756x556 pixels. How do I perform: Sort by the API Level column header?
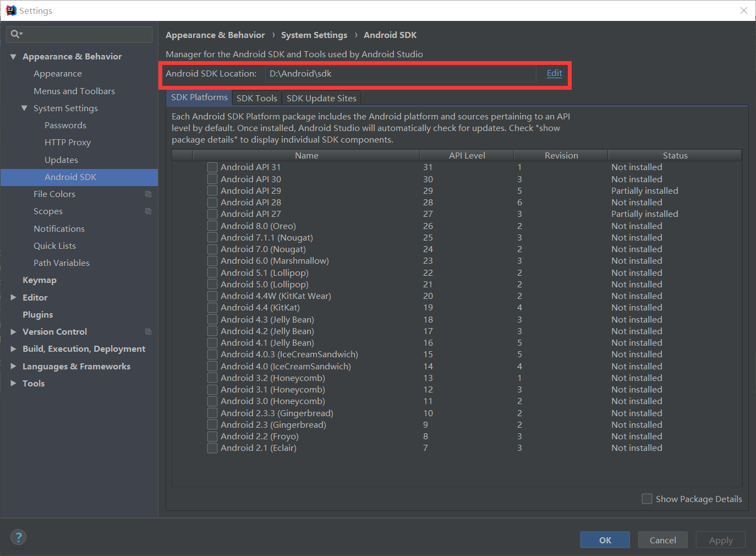[467, 155]
